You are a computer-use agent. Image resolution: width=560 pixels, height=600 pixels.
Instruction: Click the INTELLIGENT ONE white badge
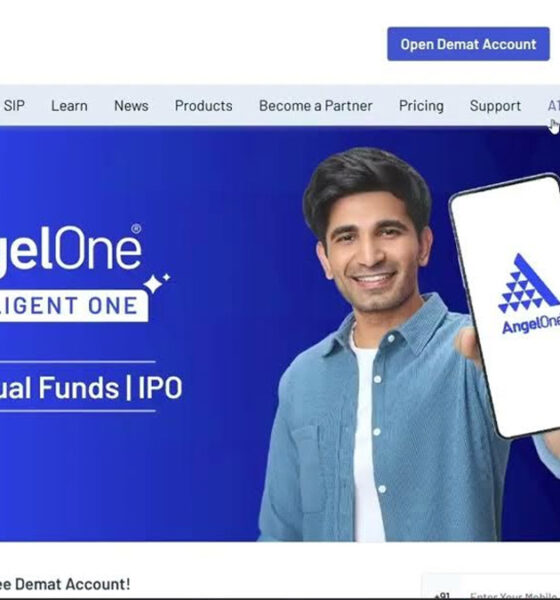[x=74, y=306]
